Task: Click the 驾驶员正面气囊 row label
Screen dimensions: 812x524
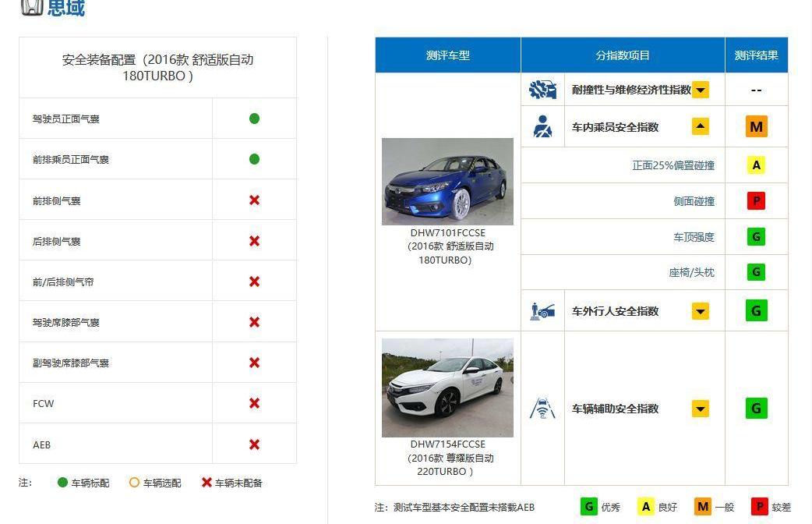Action: (x=65, y=119)
